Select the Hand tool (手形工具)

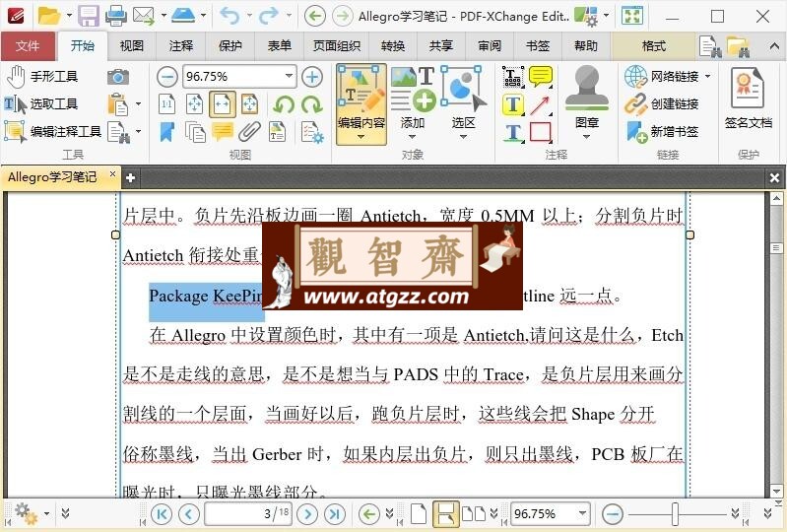(42, 76)
